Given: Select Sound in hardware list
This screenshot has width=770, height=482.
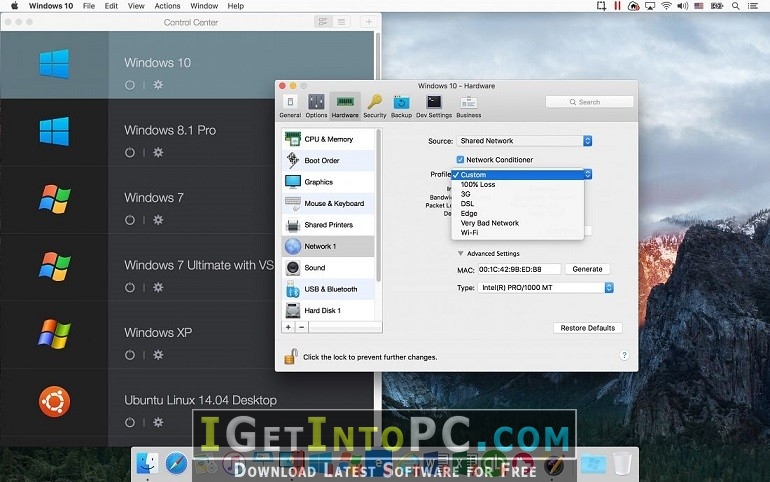Looking at the screenshot, I should [x=328, y=268].
